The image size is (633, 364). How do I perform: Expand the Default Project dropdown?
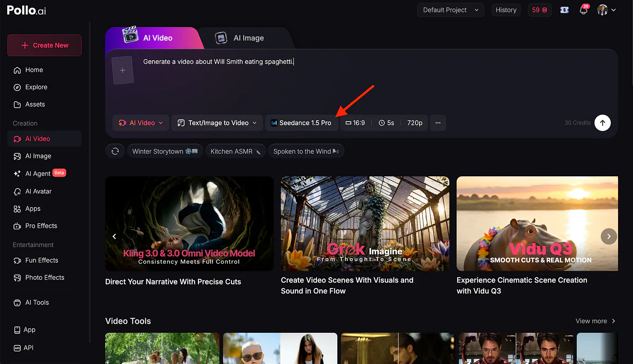coord(450,10)
